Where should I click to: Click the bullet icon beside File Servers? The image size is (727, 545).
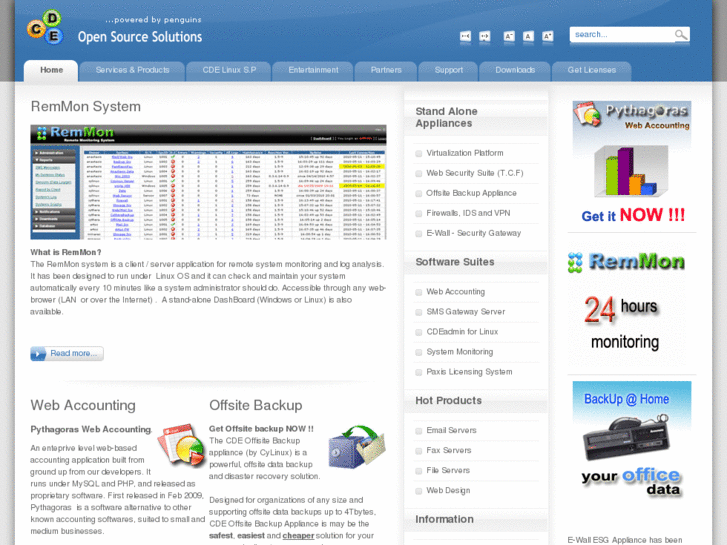(x=419, y=471)
